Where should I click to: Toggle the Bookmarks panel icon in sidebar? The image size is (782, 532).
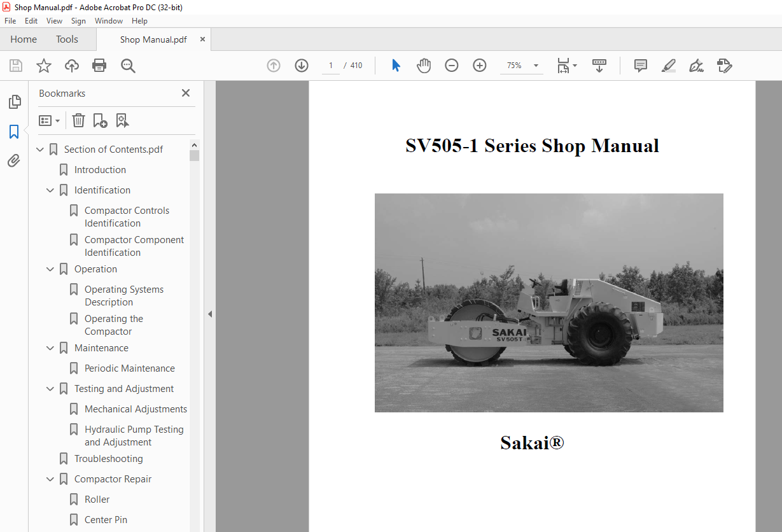[14, 132]
